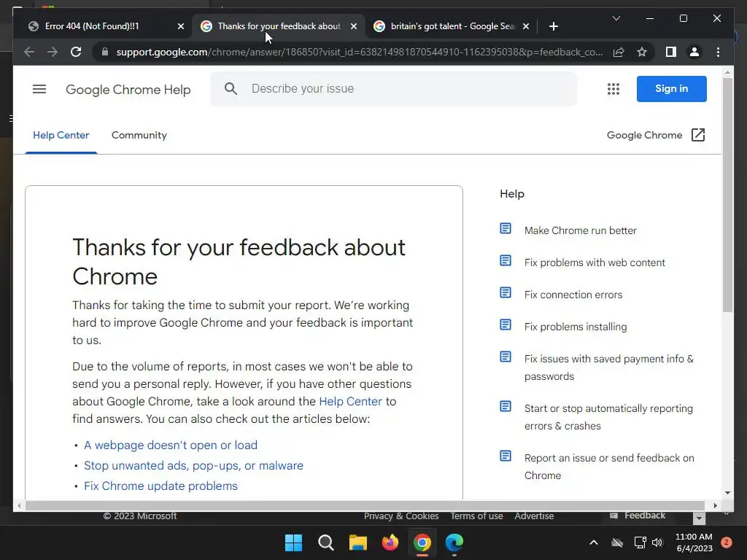Image resolution: width=747 pixels, height=560 pixels.
Task: Open a new tab with the plus button
Action: 553,26
